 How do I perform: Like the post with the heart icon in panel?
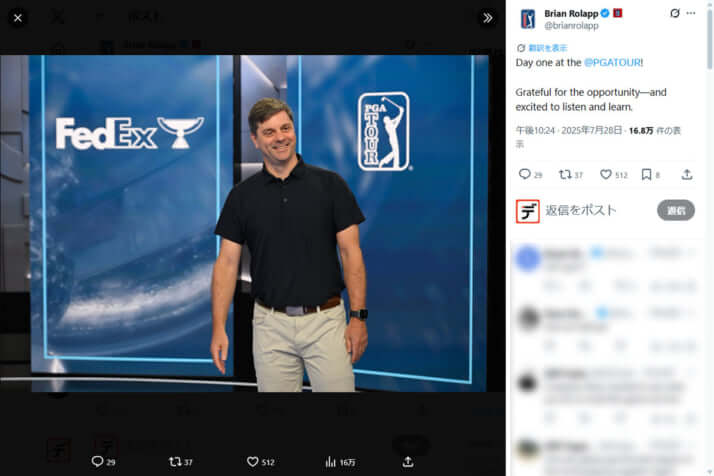[605, 174]
